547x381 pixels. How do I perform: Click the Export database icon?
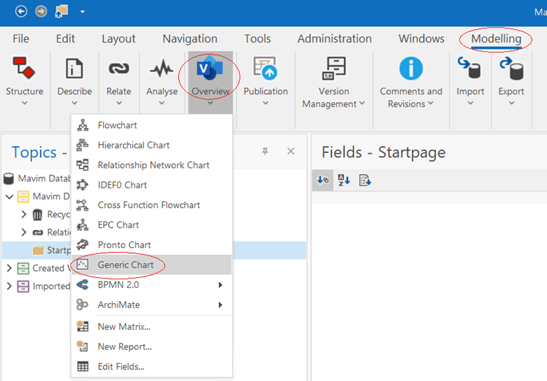pos(511,68)
